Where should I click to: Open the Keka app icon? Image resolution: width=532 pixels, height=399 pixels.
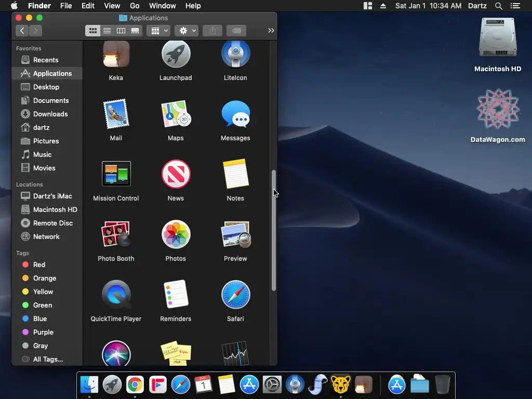(x=116, y=54)
